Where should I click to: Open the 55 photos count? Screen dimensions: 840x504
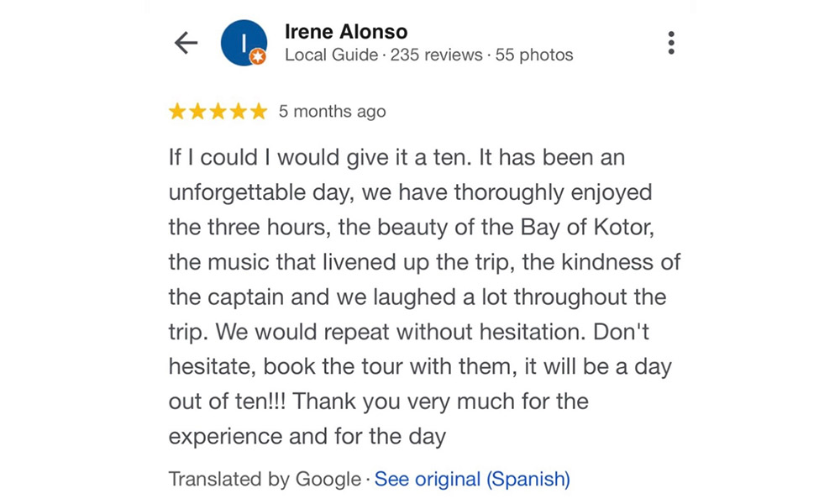tap(534, 55)
